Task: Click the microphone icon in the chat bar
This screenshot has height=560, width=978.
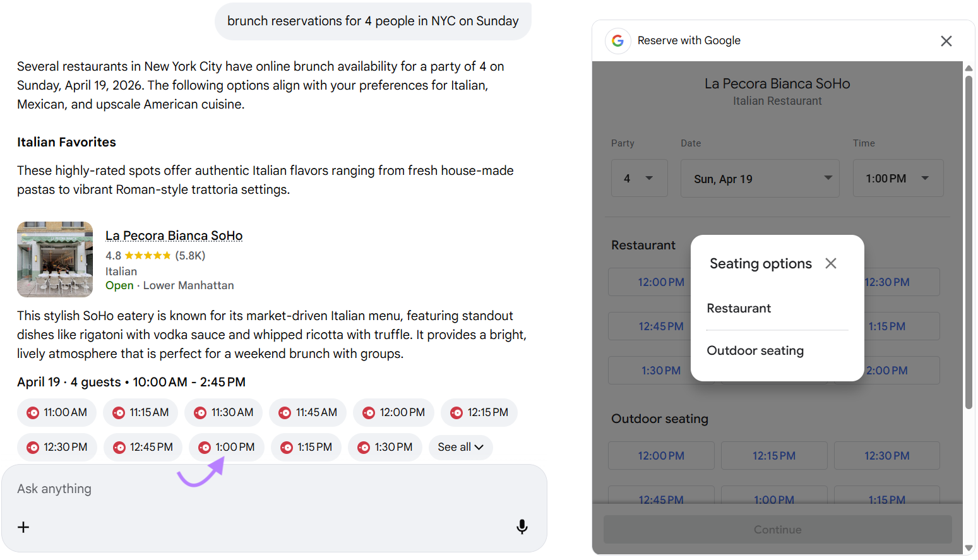Action: coord(522,527)
